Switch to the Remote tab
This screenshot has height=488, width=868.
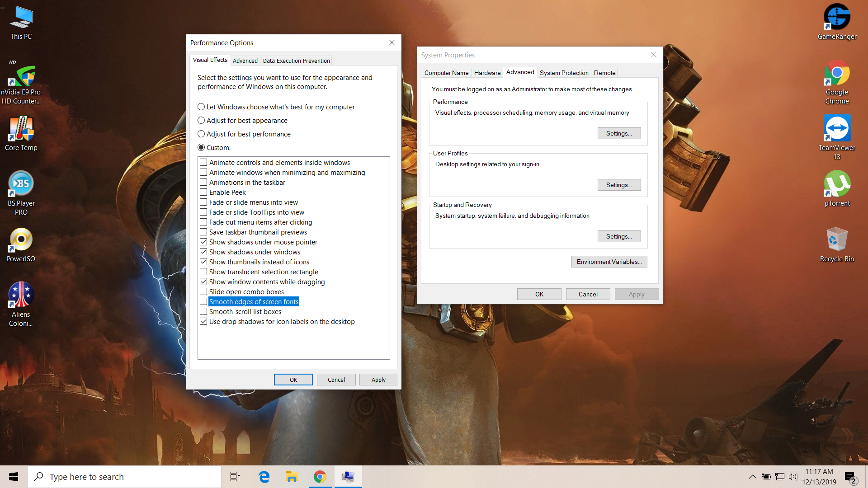604,73
